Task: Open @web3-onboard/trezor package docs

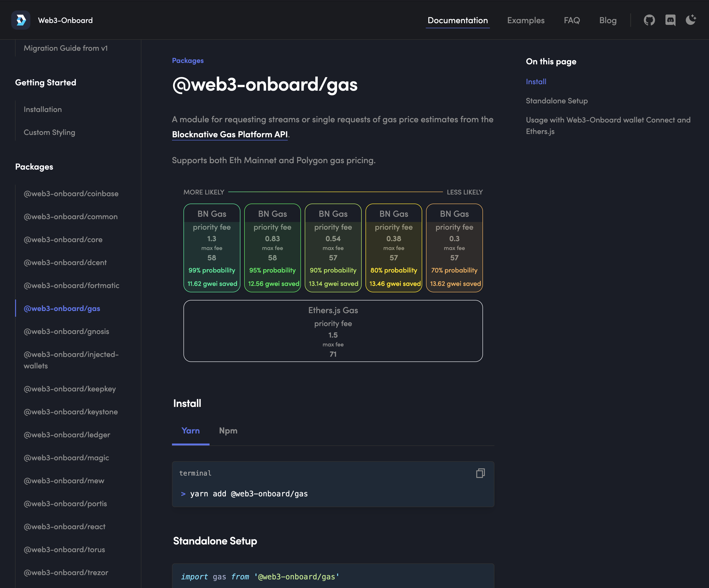Action: tap(66, 572)
